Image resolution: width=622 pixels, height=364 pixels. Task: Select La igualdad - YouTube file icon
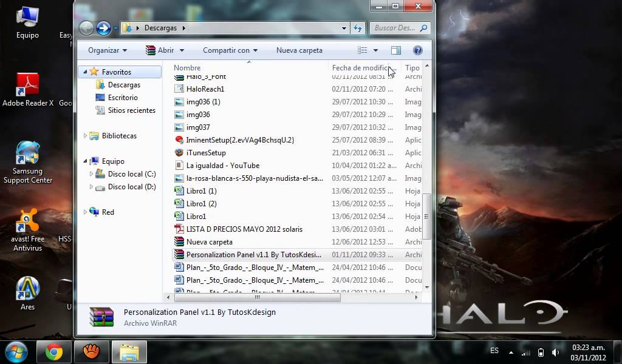point(179,165)
